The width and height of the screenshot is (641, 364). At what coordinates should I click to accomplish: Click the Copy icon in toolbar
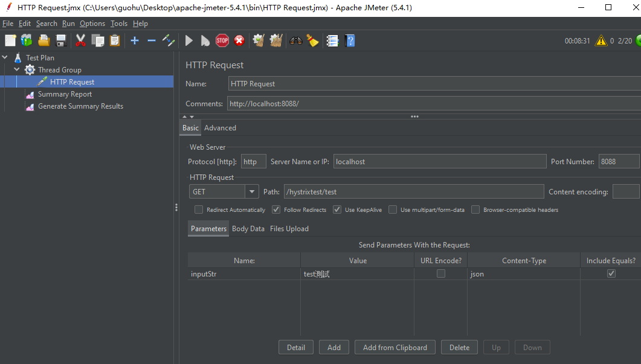tap(98, 40)
